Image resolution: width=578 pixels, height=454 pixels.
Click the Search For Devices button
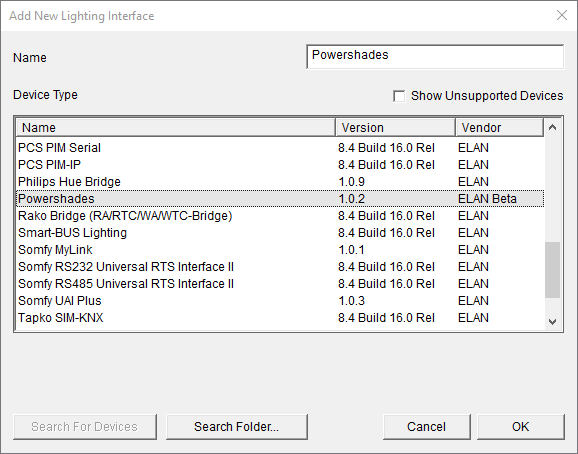tap(85, 427)
